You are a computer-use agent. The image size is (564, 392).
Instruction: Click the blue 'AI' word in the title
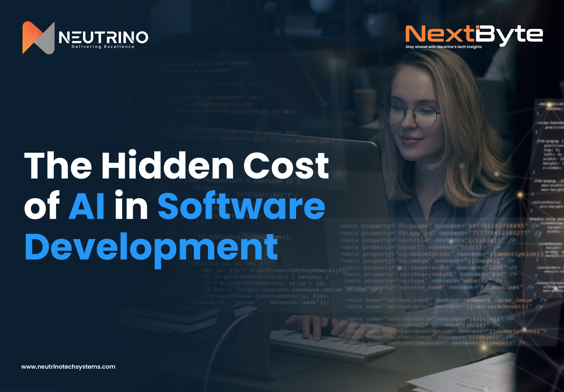(86, 206)
